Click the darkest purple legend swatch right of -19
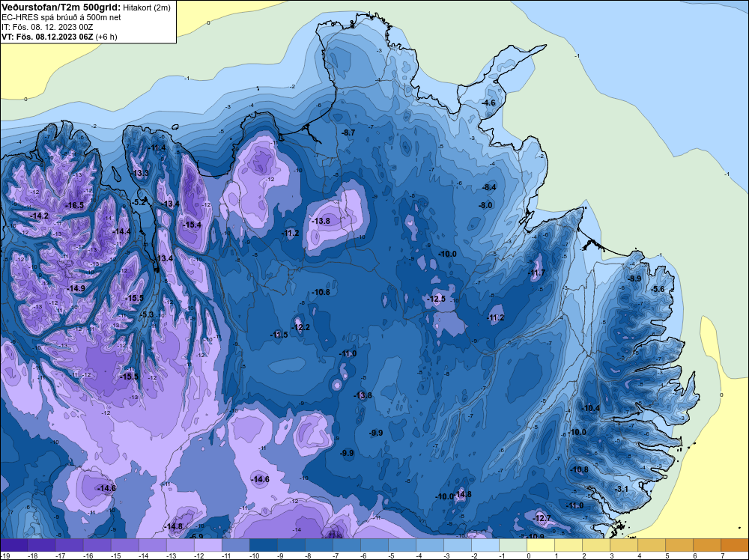Viewport: 749px width, 560px height. click(x=13, y=545)
